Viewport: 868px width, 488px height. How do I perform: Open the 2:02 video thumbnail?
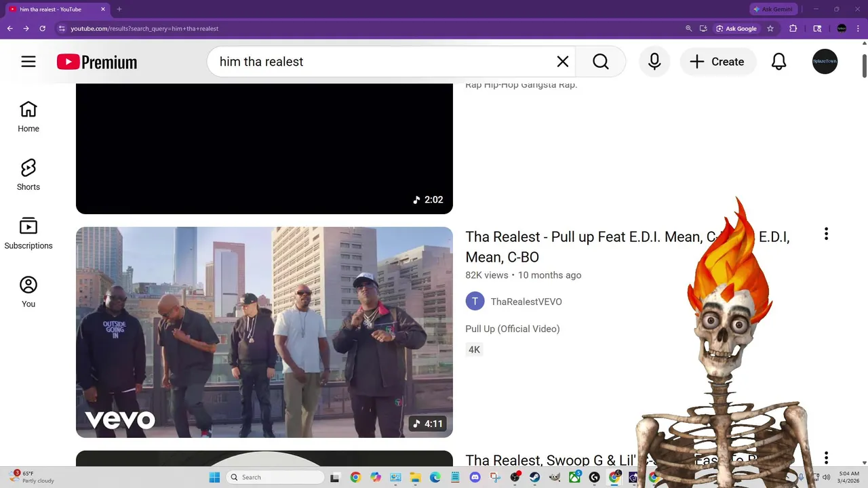click(x=264, y=148)
